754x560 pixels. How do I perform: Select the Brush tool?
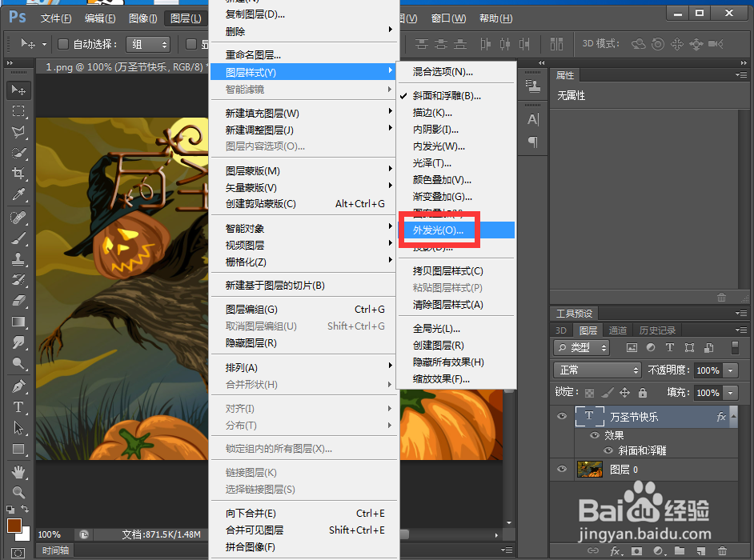[18, 238]
